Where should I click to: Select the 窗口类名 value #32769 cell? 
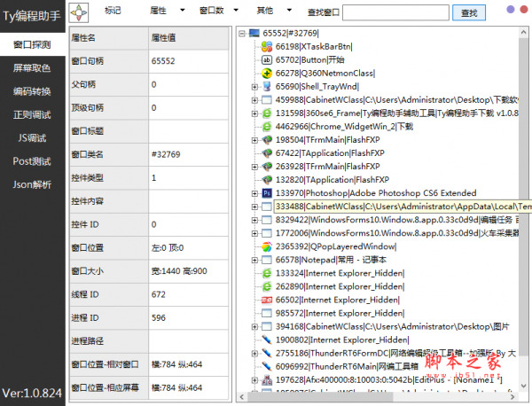pos(188,154)
